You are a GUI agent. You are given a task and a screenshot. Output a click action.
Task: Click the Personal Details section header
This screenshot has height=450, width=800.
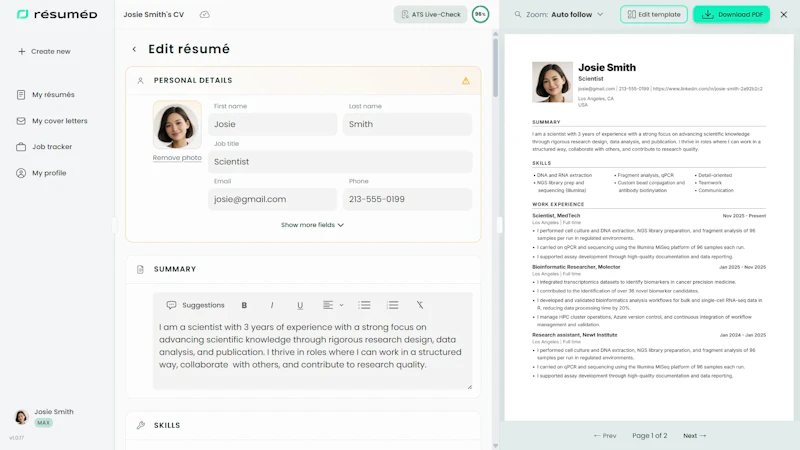303,81
